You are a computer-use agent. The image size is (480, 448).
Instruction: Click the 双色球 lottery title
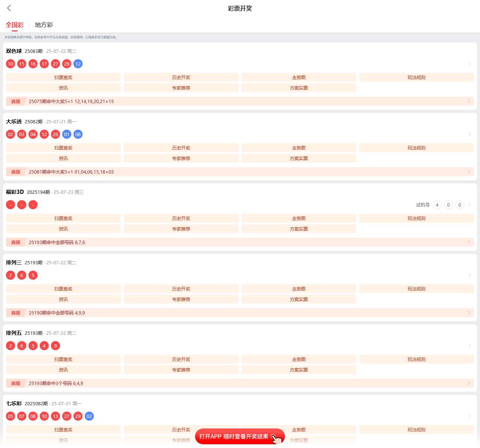[x=14, y=51]
